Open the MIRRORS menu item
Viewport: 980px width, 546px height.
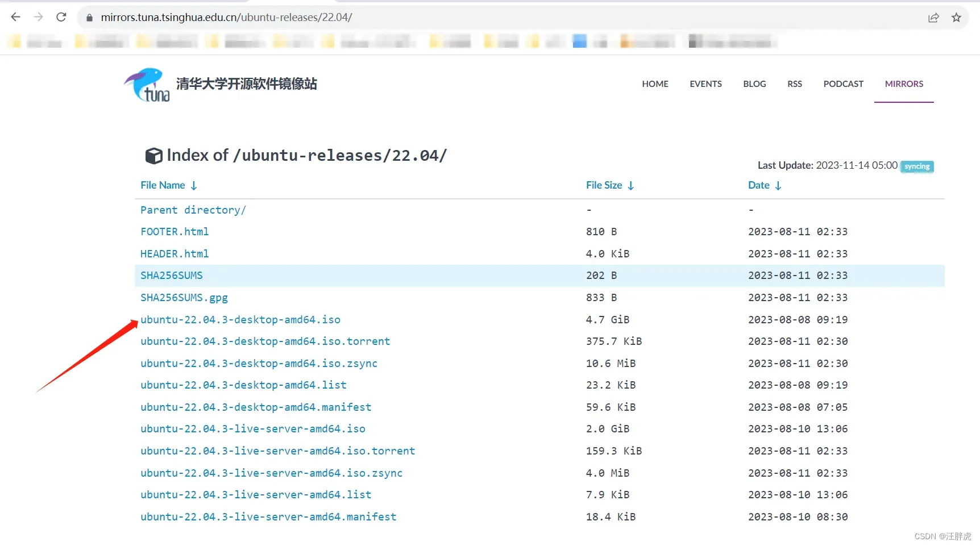coord(904,84)
